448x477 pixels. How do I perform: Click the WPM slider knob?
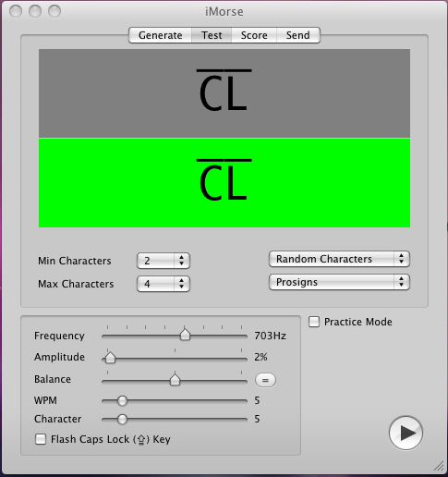point(122,400)
